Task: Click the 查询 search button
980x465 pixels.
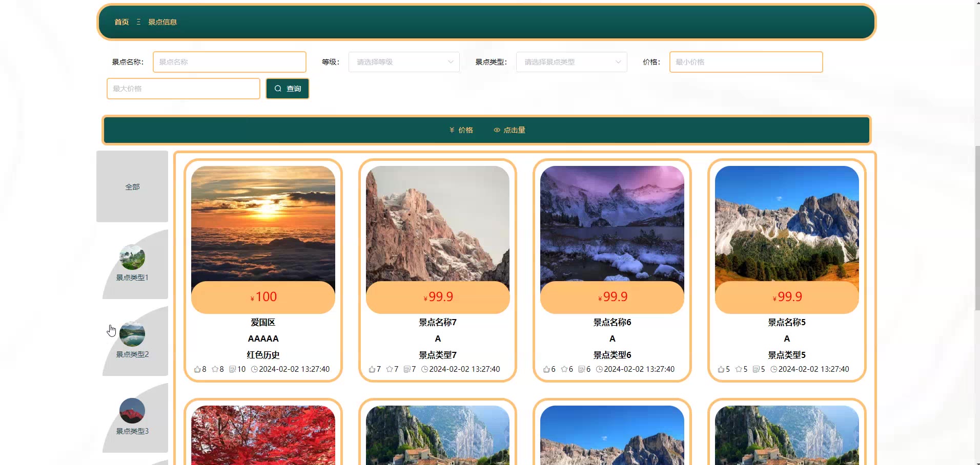Action: tap(288, 89)
